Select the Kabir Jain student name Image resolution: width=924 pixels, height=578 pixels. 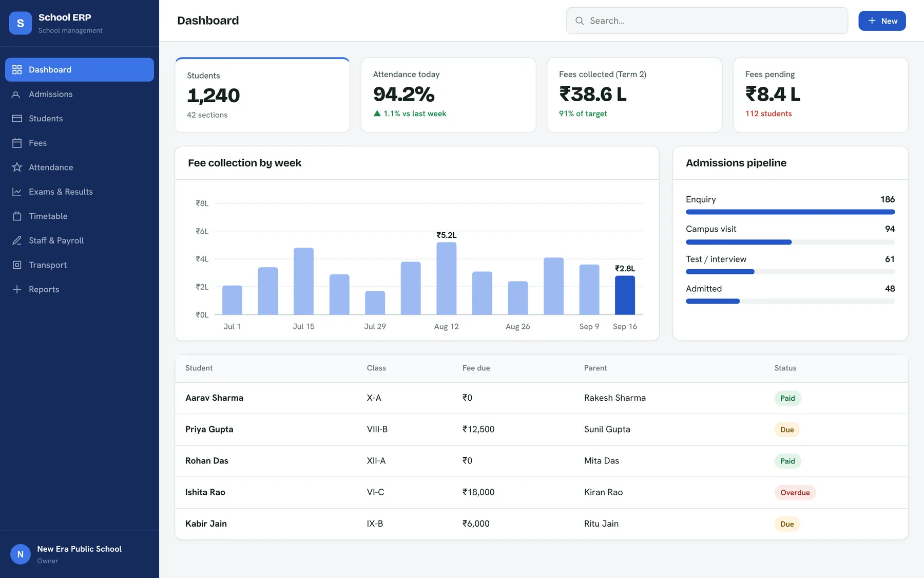206,524
